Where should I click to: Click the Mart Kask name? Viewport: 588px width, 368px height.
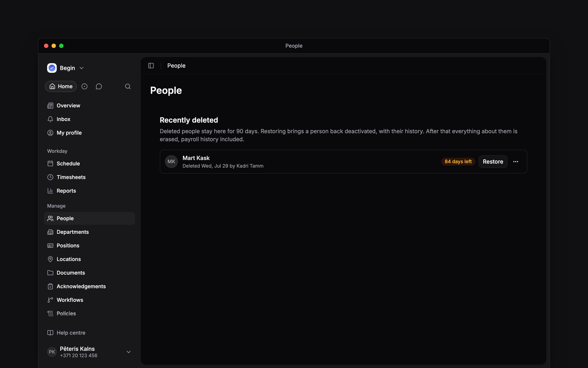pos(196,158)
